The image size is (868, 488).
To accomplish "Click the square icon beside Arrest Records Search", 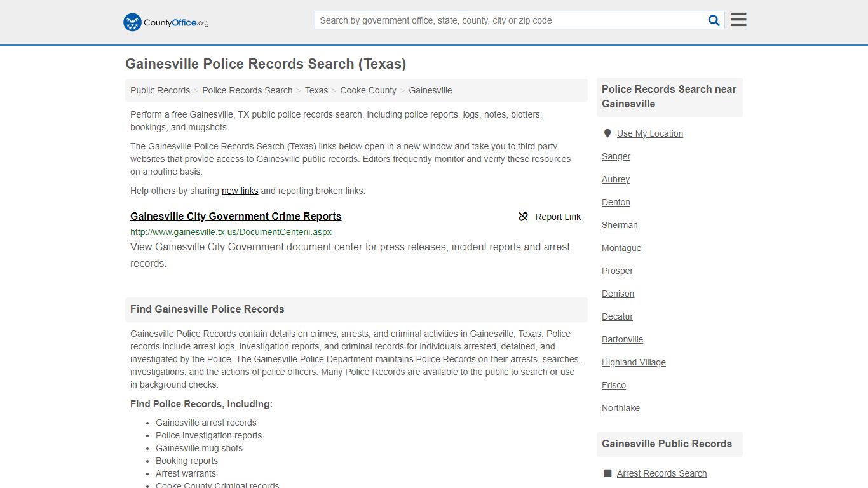I will coord(607,473).
